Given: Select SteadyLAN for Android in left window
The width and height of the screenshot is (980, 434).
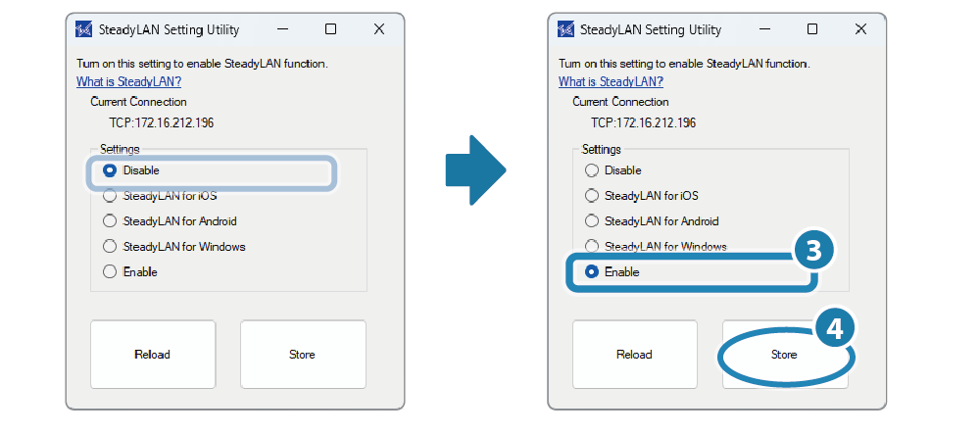Looking at the screenshot, I should point(110,221).
